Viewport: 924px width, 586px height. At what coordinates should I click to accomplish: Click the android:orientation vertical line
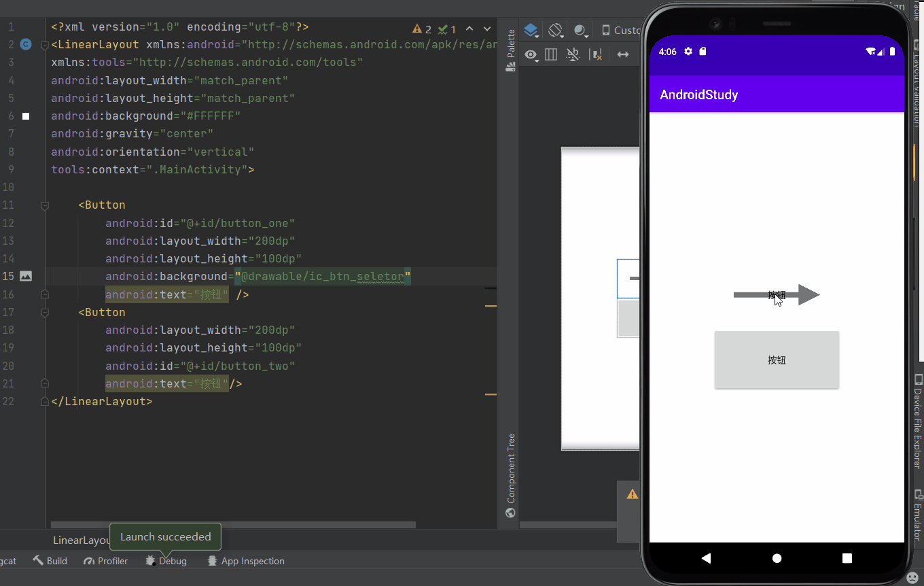[153, 152]
